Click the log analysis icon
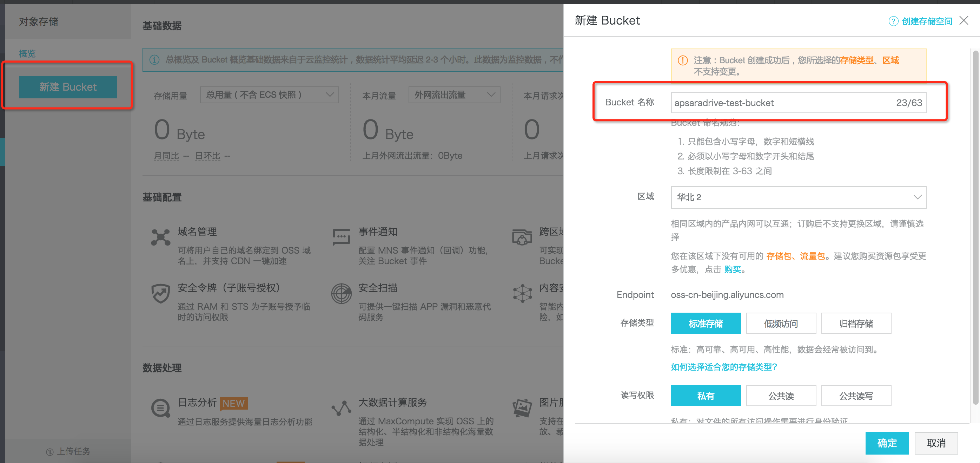This screenshot has width=980, height=463. coord(160,408)
